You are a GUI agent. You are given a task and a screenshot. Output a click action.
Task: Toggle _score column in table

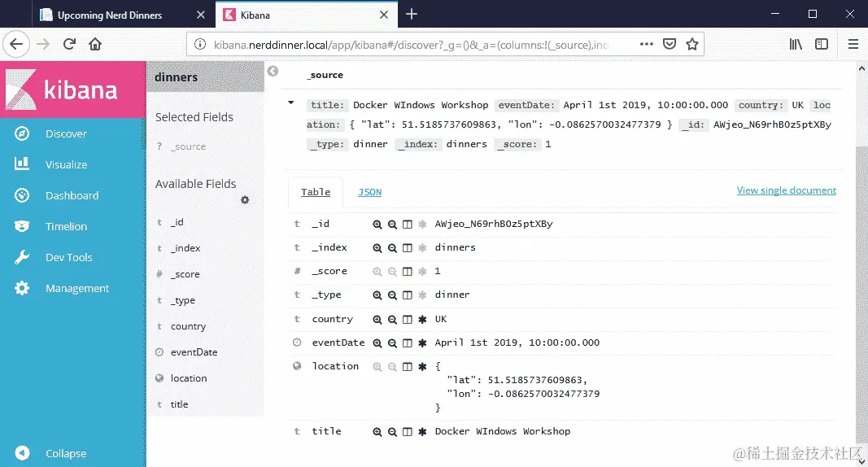pyautogui.click(x=408, y=272)
